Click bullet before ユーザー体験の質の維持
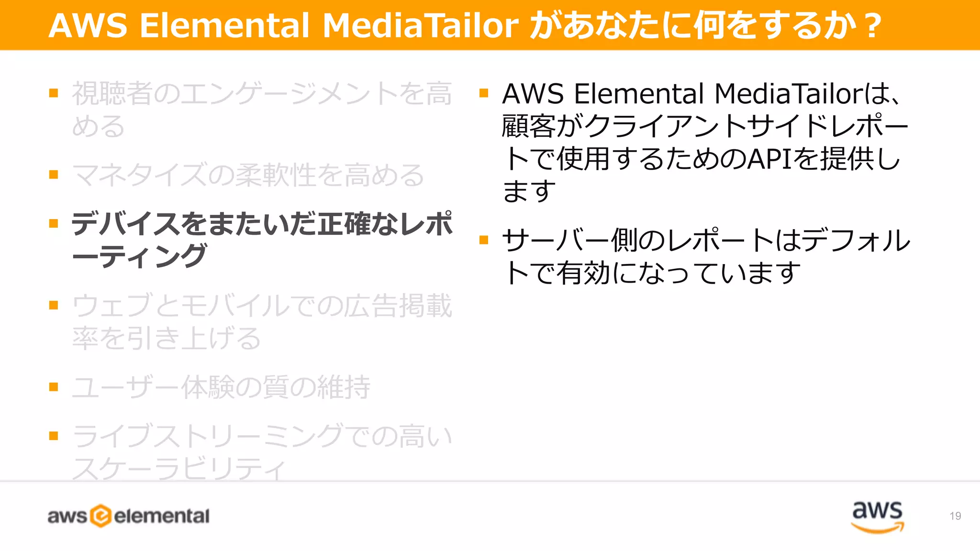 tap(54, 386)
